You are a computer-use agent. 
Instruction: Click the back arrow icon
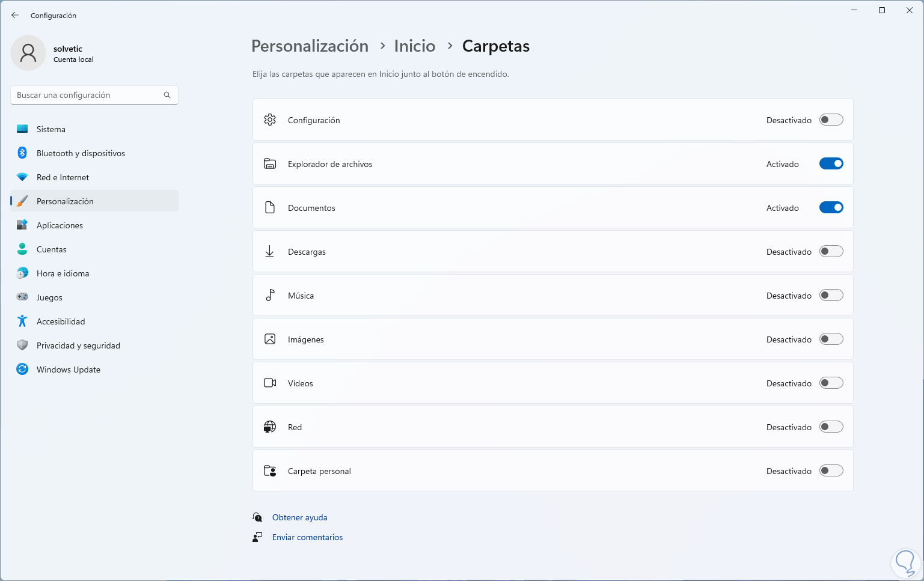point(15,15)
